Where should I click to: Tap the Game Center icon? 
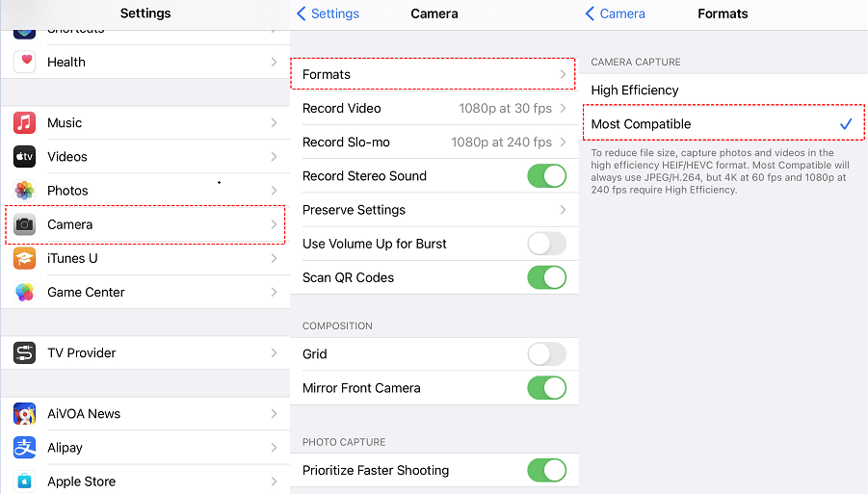[x=25, y=292]
